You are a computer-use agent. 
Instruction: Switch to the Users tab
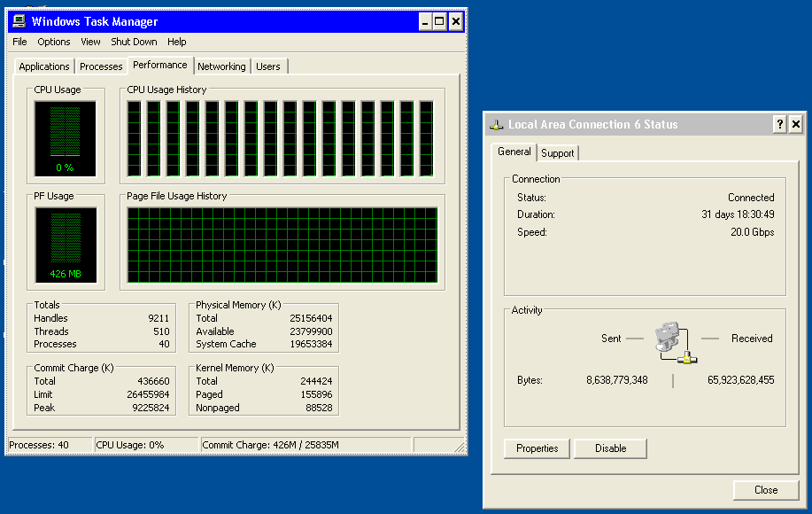point(268,66)
